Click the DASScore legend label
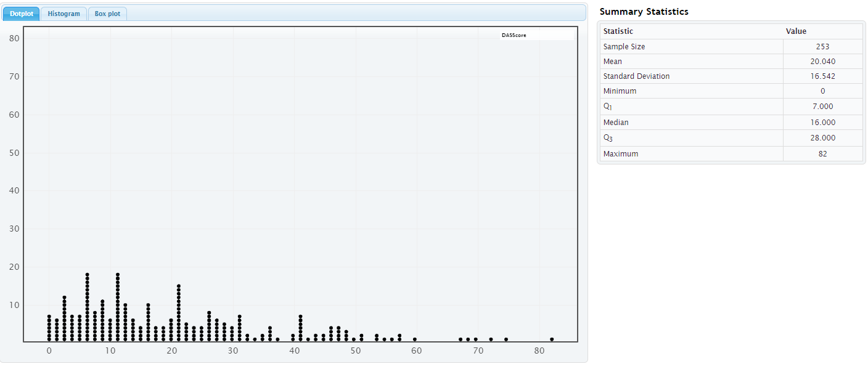This screenshot has width=868, height=369. point(514,34)
